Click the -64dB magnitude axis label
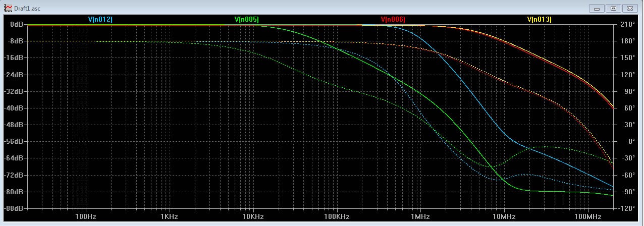 click(x=14, y=158)
